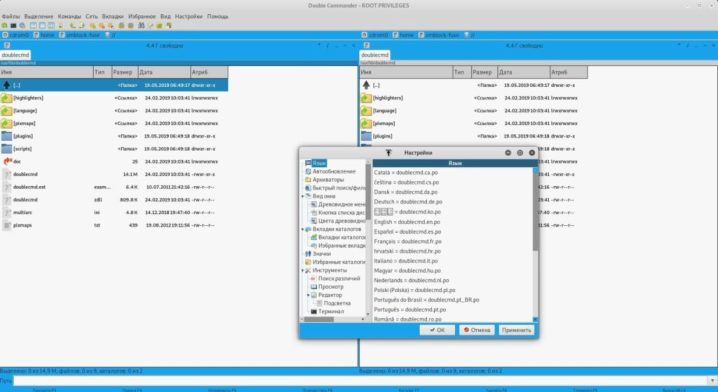Open the Настройки menu

pyautogui.click(x=189, y=16)
